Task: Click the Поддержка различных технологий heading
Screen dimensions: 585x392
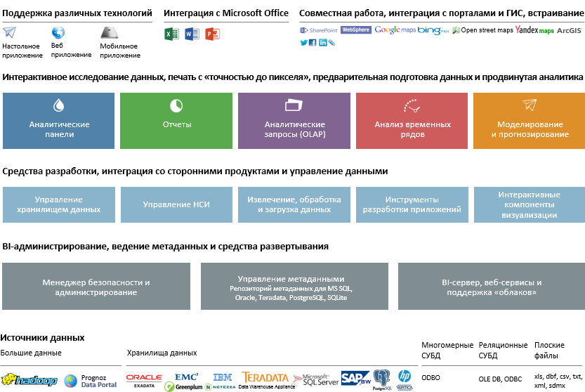Action: pos(77,13)
